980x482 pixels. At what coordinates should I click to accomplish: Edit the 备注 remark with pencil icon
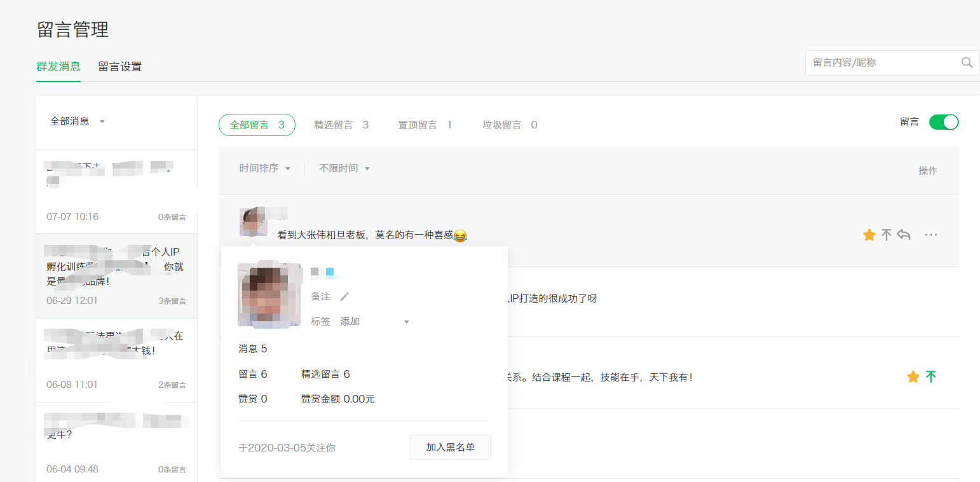(x=344, y=296)
